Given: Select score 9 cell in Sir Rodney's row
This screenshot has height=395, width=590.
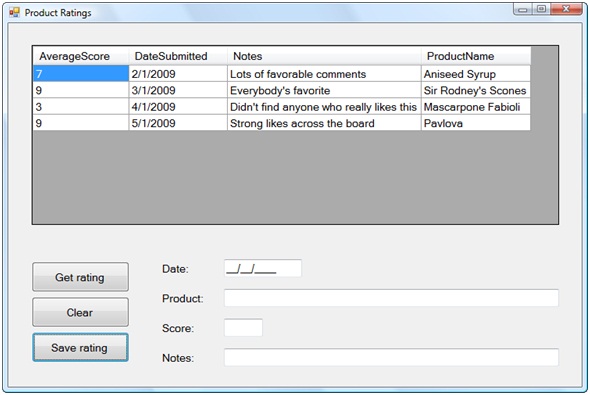Looking at the screenshot, I should tap(81, 90).
